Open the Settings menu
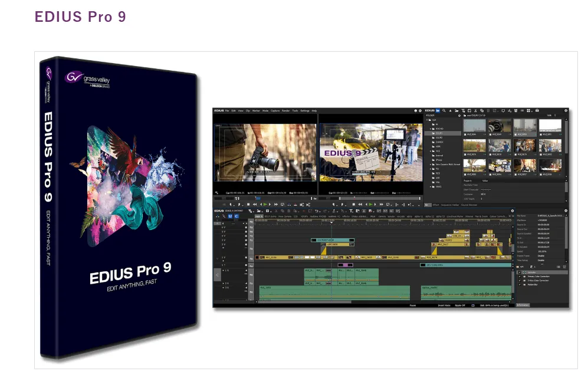The height and width of the screenshot is (378, 588). [305, 111]
